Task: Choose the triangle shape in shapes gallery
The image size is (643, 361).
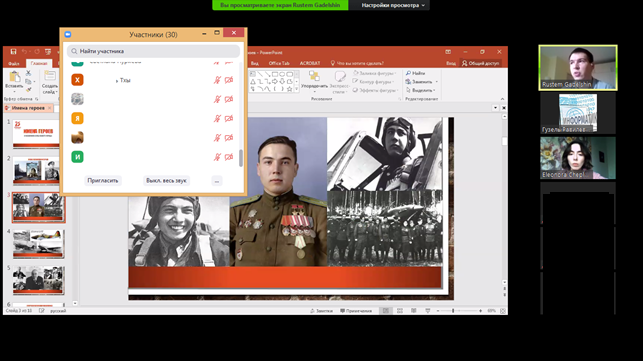Action: coord(253,82)
